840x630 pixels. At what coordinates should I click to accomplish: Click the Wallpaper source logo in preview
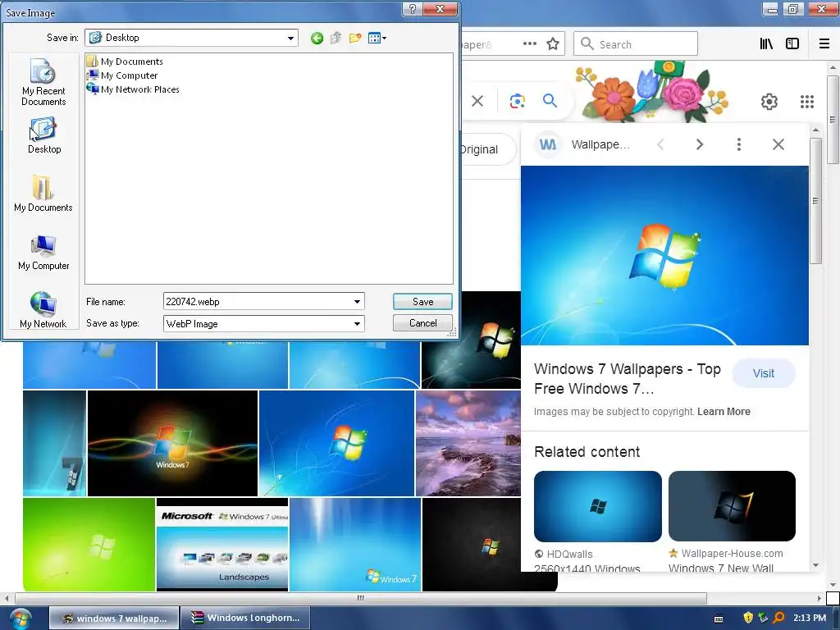547,144
